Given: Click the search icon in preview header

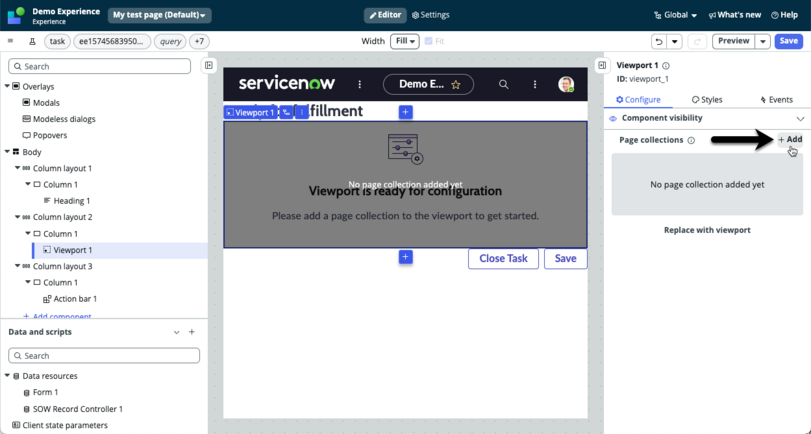Looking at the screenshot, I should click(x=503, y=84).
